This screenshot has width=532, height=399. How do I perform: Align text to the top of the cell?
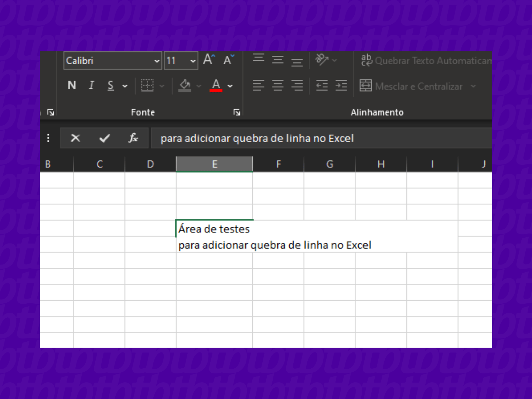click(259, 58)
